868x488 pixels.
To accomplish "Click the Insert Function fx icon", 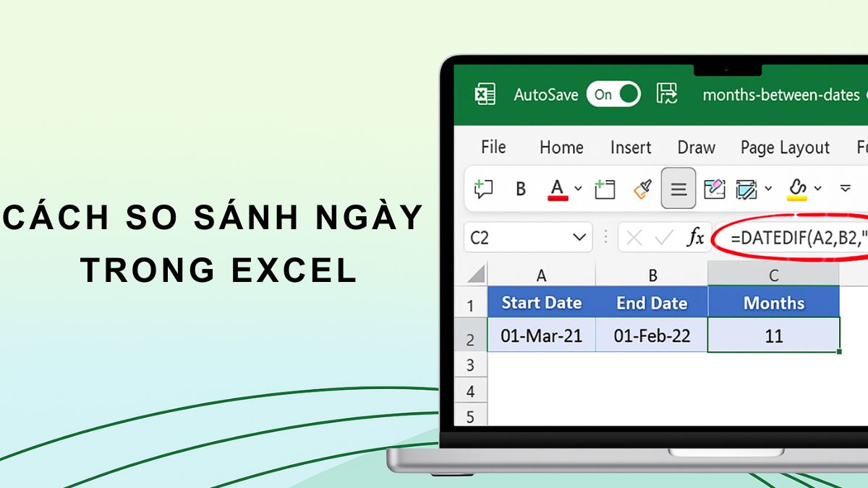I will point(696,237).
